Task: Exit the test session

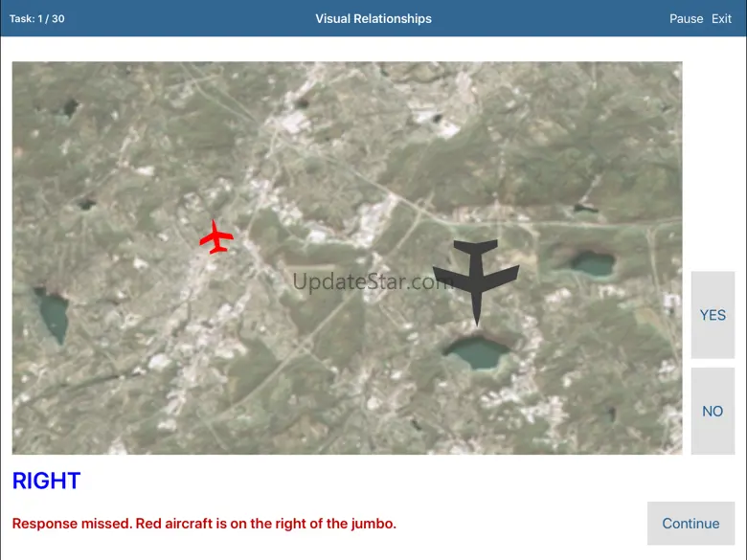Action: (721, 18)
